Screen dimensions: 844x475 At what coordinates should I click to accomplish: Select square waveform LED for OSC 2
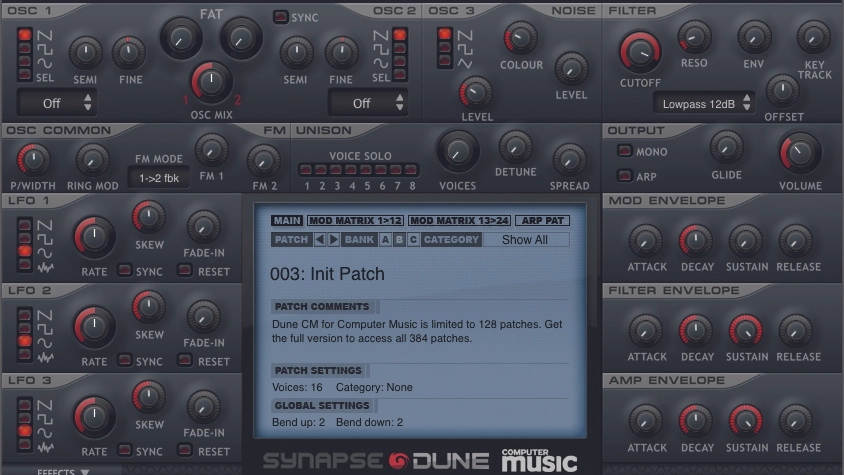(x=399, y=48)
